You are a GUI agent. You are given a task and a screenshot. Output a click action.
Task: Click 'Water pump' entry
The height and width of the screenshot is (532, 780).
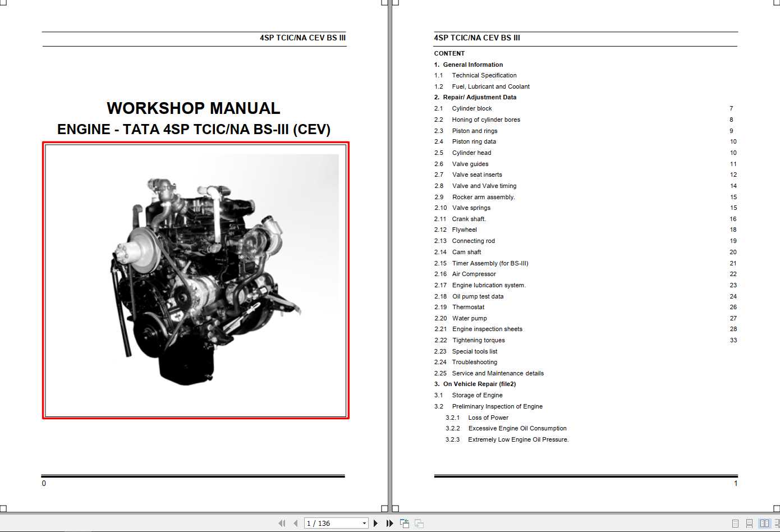(470, 318)
